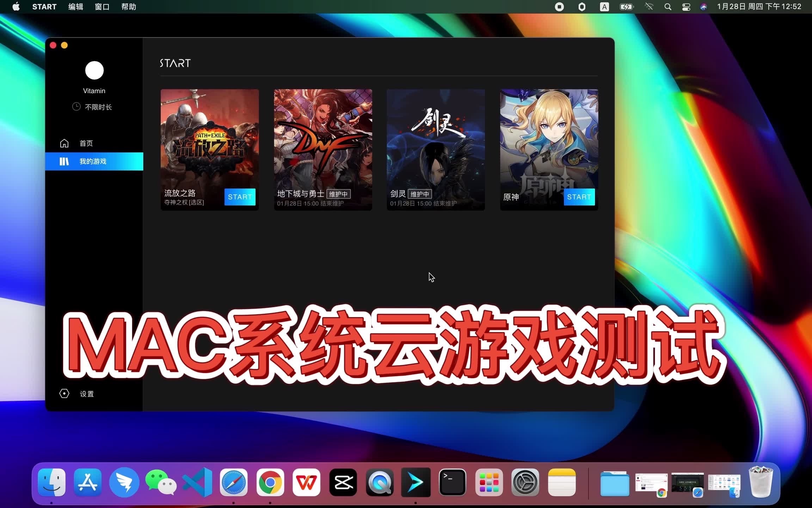Close the START window with red button

tap(53, 45)
